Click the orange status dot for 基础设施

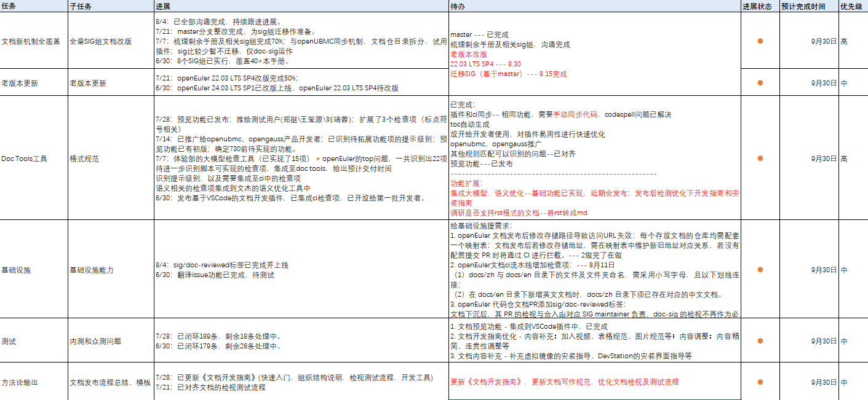coord(760,270)
